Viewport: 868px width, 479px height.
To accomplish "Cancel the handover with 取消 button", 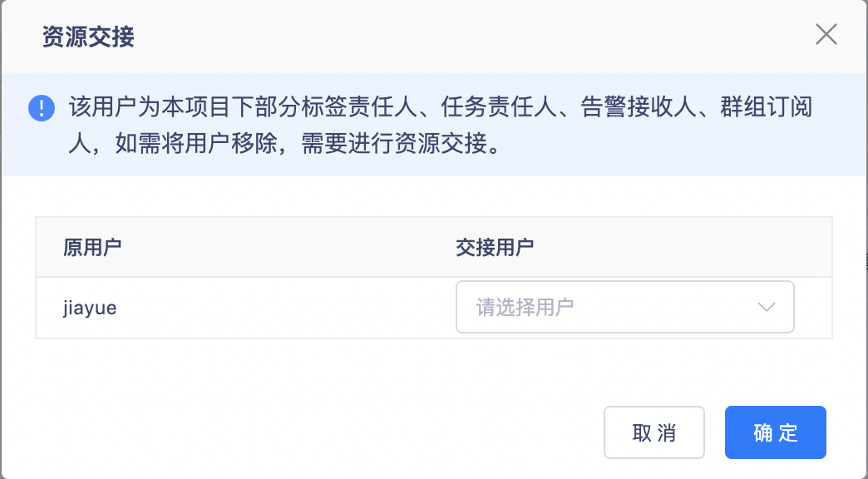I will tap(653, 432).
